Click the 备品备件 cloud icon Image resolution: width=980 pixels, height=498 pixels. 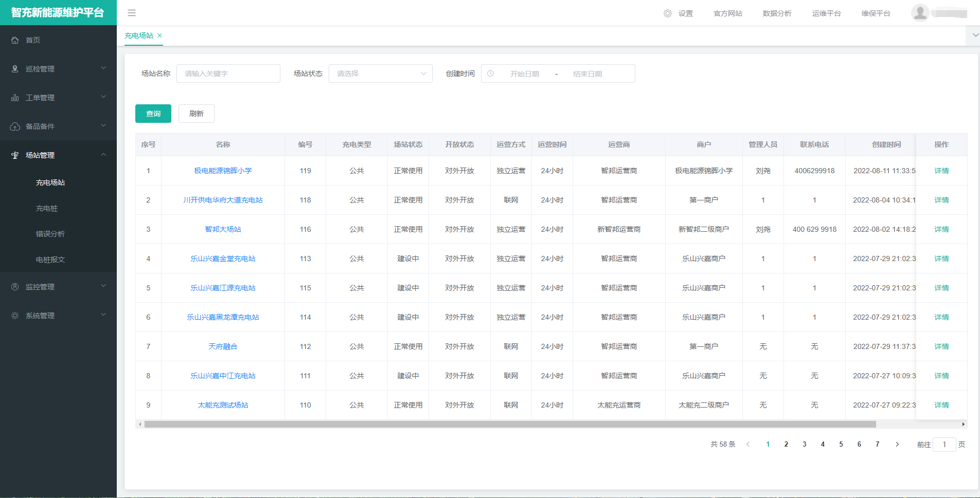pyautogui.click(x=15, y=126)
